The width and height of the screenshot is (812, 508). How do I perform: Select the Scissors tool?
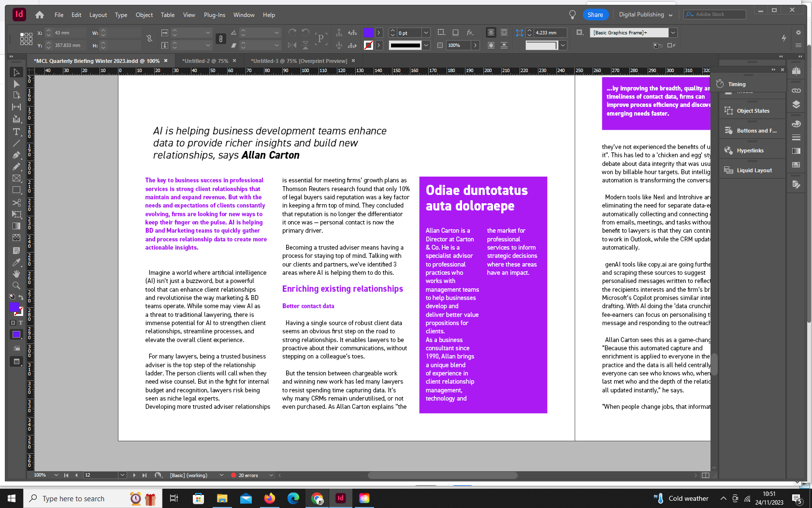16,203
